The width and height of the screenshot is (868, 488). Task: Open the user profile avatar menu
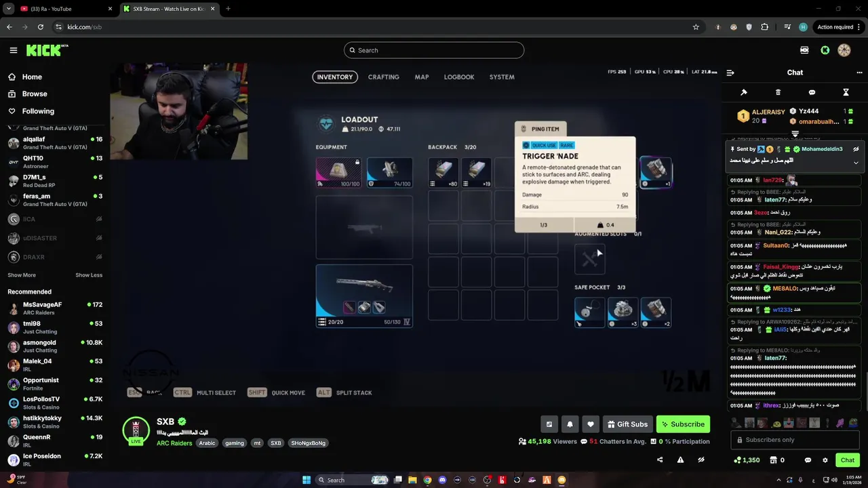coord(844,50)
